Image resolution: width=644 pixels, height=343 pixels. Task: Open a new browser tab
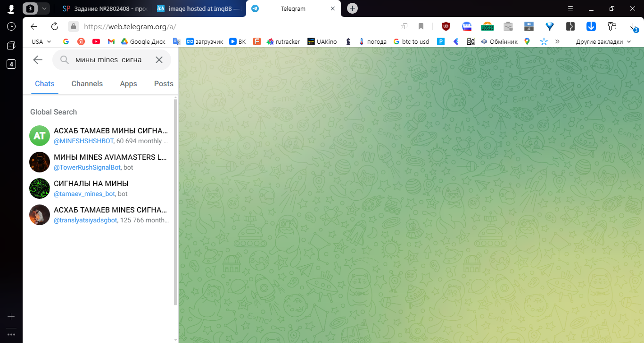pyautogui.click(x=352, y=8)
